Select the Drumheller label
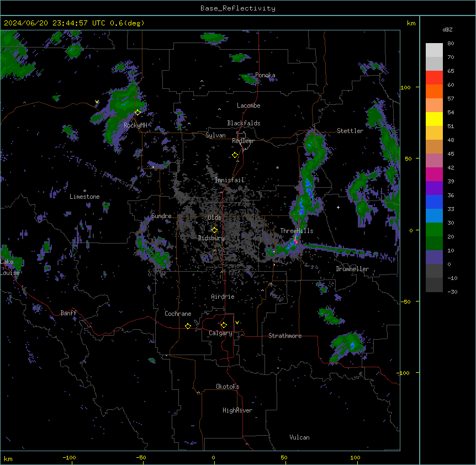This screenshot has width=476, height=465. click(x=352, y=269)
